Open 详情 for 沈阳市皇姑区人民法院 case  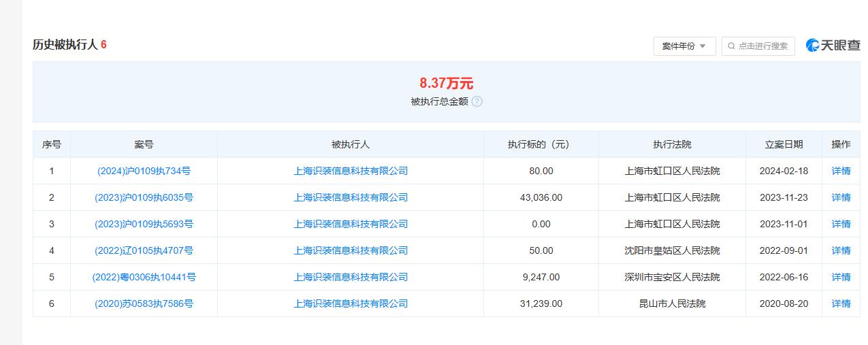[841, 250]
